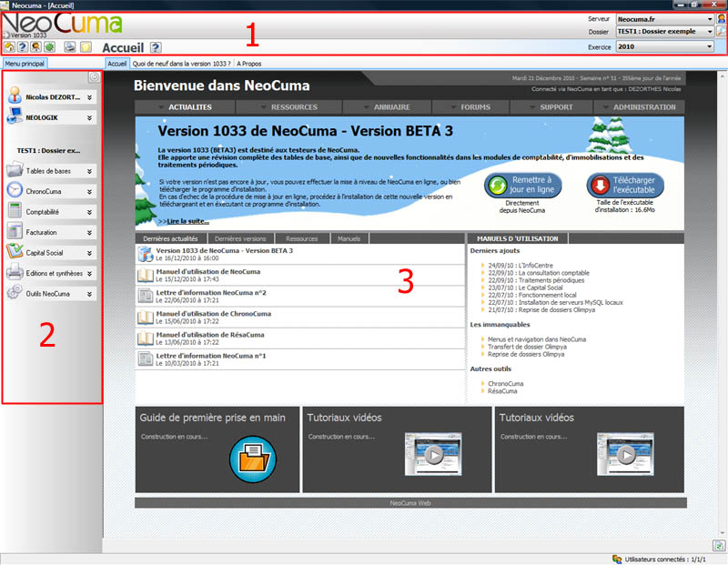The width and height of the screenshot is (728, 565).
Task: Select ANNUAIRE in the navigation bar
Action: [x=388, y=107]
